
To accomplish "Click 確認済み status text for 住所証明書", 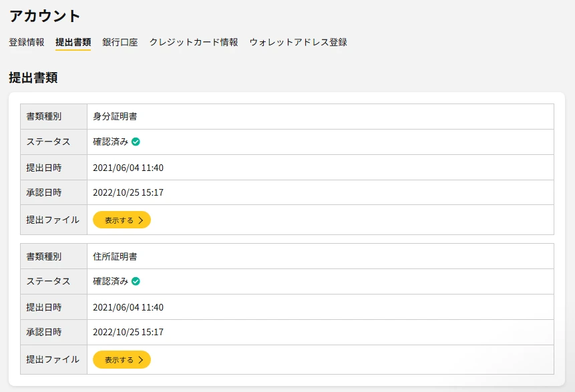I will tap(110, 282).
